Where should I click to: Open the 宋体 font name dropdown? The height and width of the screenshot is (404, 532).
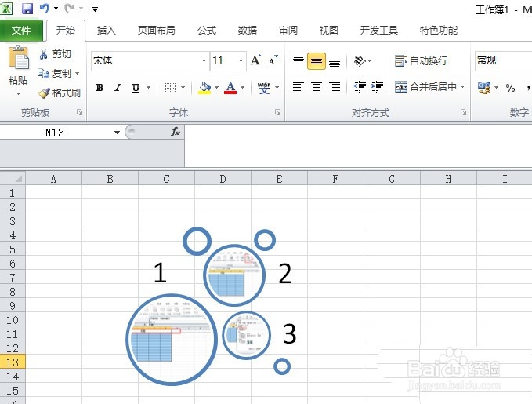point(204,61)
